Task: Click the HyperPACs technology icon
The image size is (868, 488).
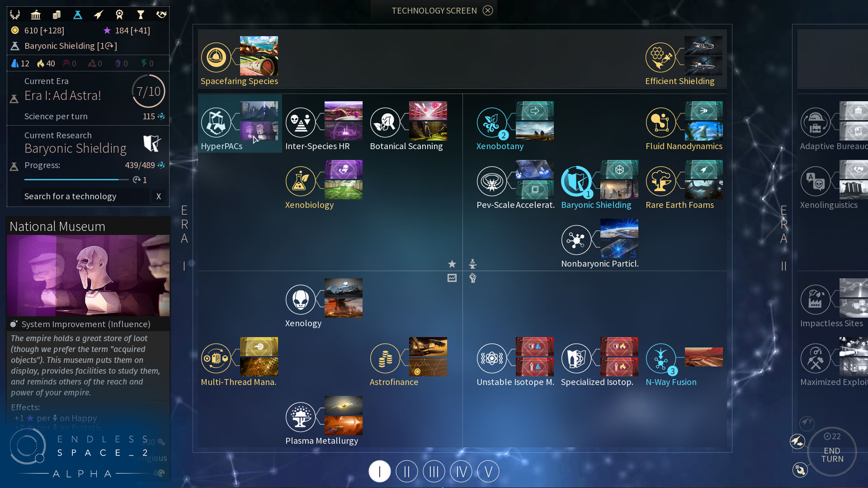Action: 217,123
